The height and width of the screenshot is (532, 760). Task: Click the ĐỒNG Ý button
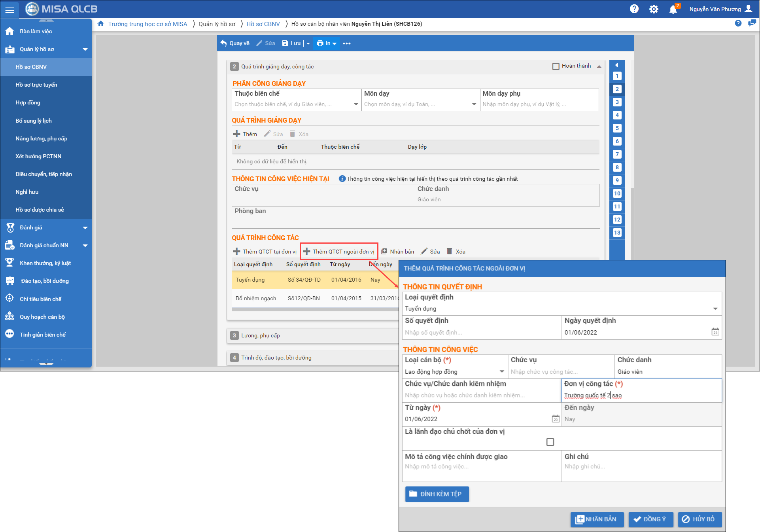pyautogui.click(x=650, y=519)
